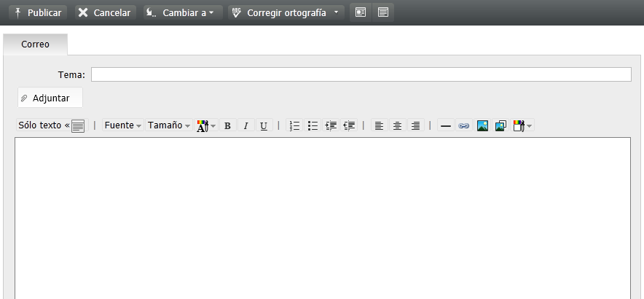This screenshot has height=299, width=644.
Task: Open the text color picker
Action: tap(206, 125)
